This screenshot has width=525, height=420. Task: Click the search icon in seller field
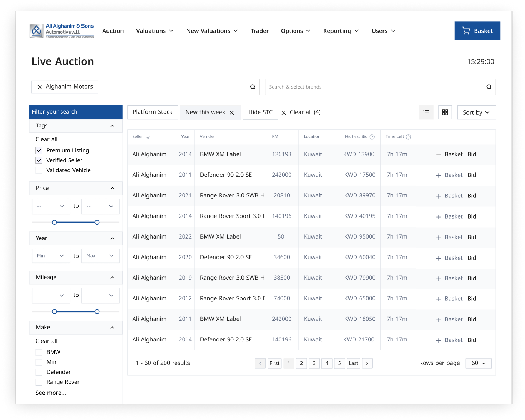click(x=252, y=87)
